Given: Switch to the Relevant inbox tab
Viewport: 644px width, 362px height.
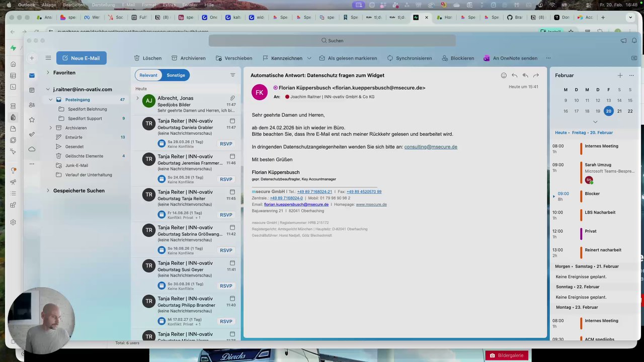Looking at the screenshot, I should 148,75.
